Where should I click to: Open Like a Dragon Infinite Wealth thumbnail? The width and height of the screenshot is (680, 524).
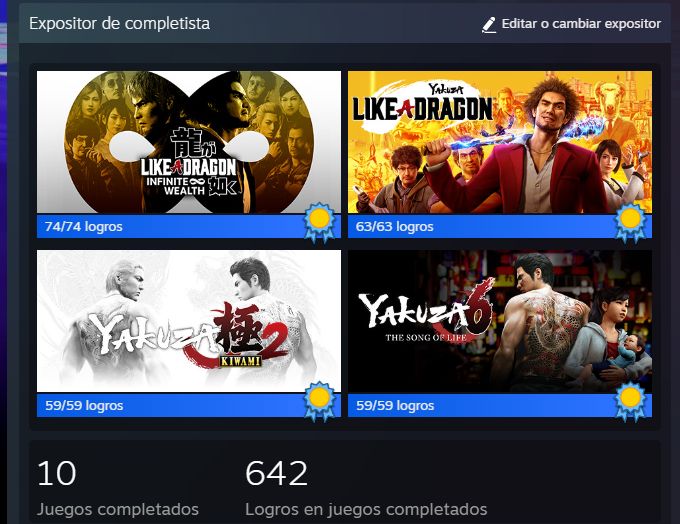[189, 142]
